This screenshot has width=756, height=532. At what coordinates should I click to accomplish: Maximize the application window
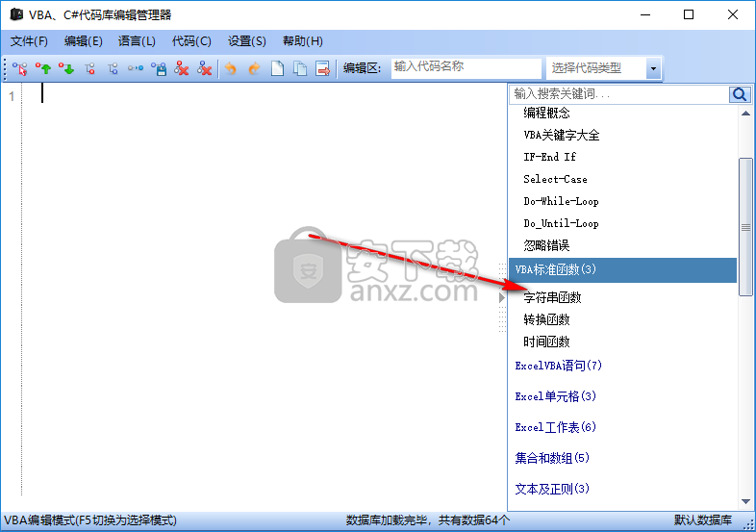689,14
